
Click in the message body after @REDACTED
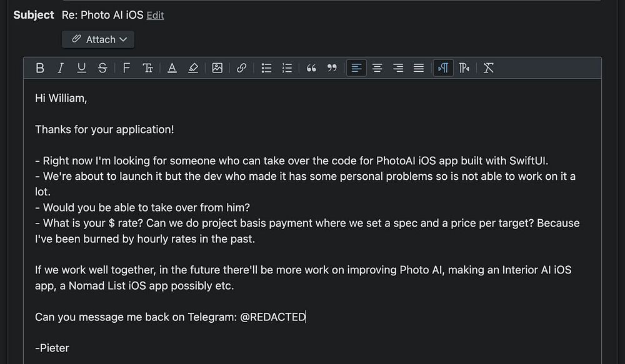[x=307, y=317]
